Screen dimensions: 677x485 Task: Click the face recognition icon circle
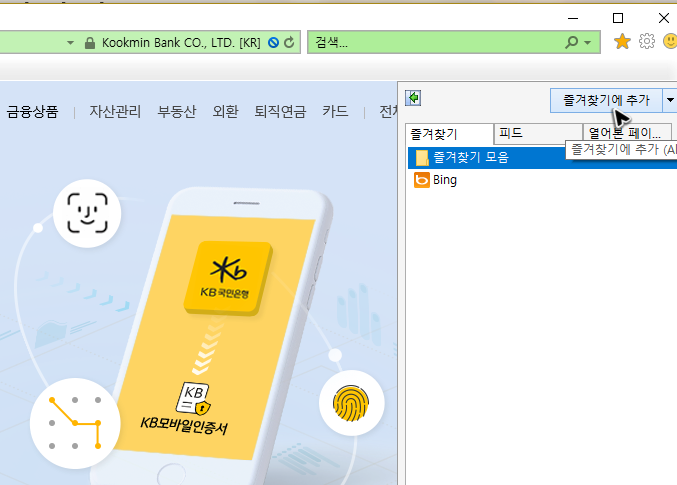click(x=87, y=213)
